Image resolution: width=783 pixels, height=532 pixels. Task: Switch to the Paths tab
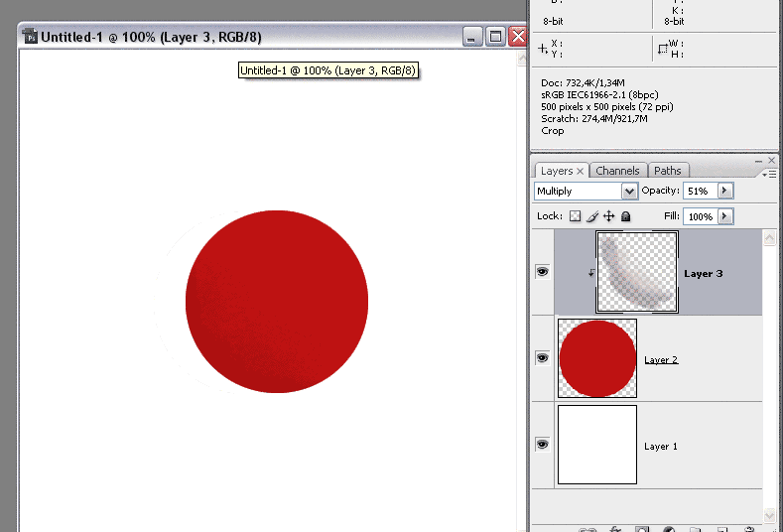coord(668,171)
